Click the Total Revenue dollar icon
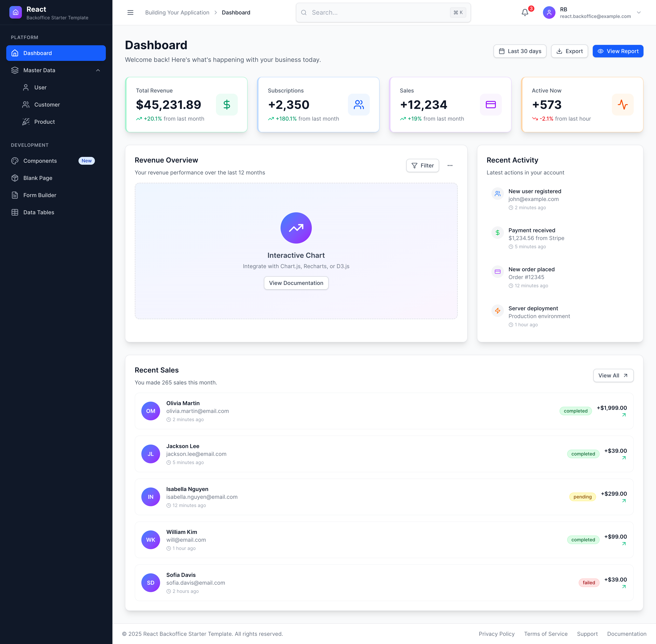This screenshot has height=644, width=656. point(227,105)
